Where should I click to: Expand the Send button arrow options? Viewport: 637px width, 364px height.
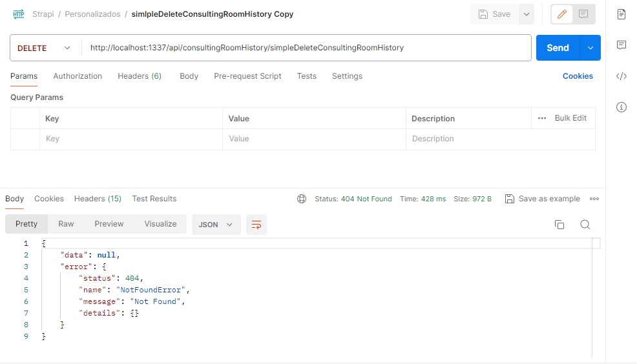point(590,48)
